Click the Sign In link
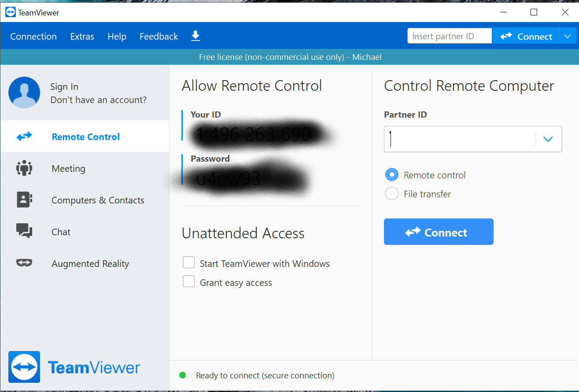 pos(64,87)
